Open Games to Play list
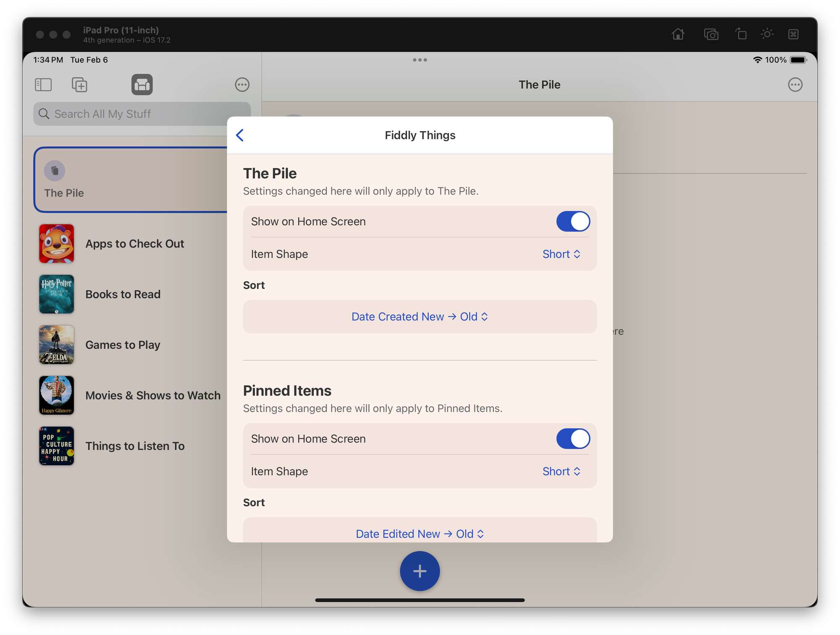This screenshot has height=635, width=840. pos(123,345)
